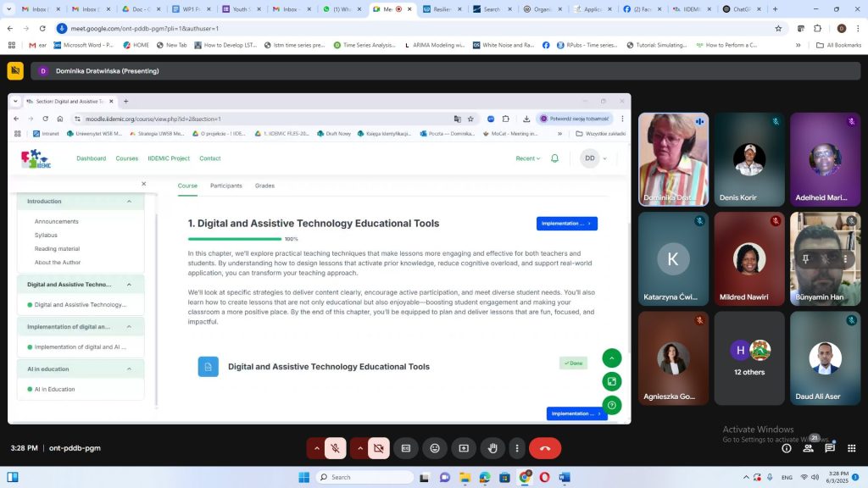
Task: Turn on camera in Meet control bar
Action: [379, 448]
